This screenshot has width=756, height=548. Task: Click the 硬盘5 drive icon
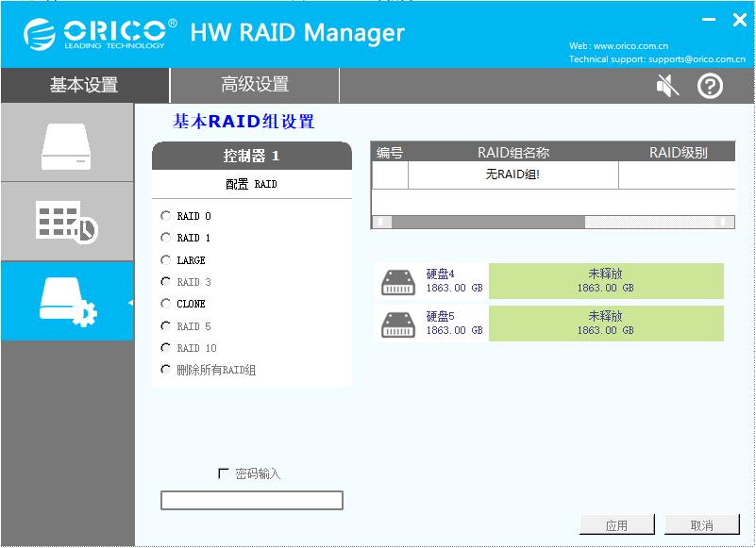397,324
